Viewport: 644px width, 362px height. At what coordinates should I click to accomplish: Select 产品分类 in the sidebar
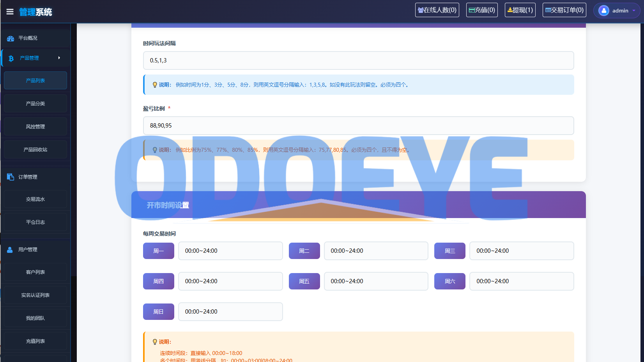pos(35,103)
